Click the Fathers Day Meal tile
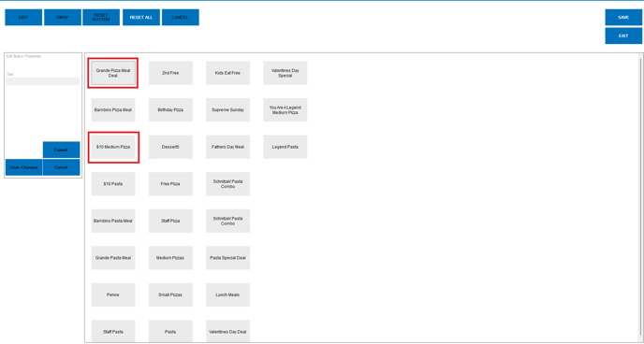Viewport: 644px width, 344px height. pos(228,147)
